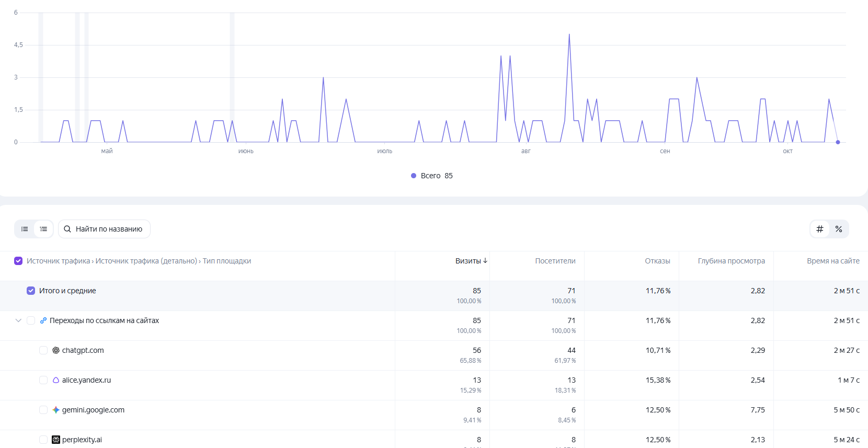Click the chatgpt.com logo icon
The image size is (868, 448).
(56, 350)
